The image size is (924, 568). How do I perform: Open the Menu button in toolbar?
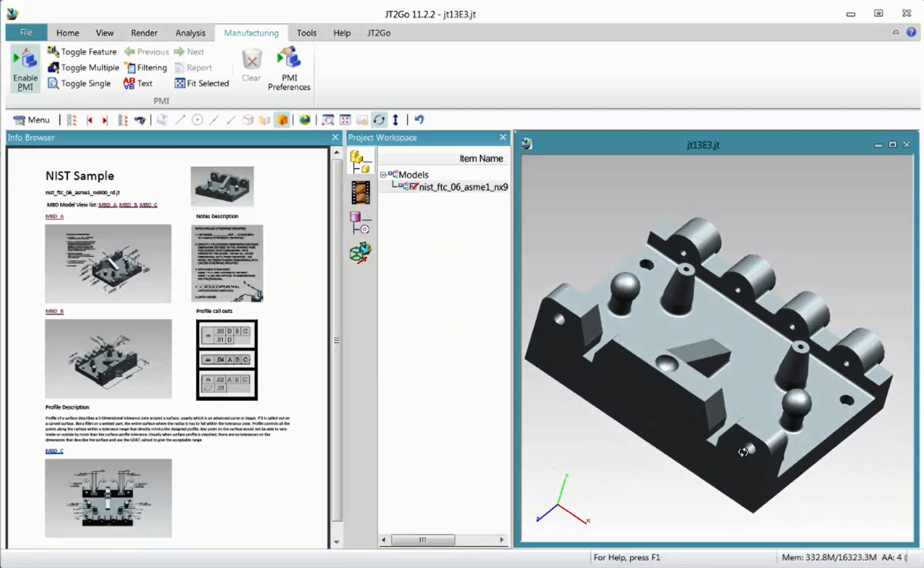[x=32, y=120]
